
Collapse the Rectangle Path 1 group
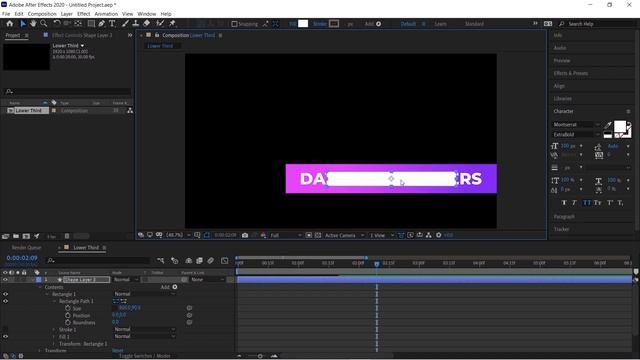click(x=54, y=301)
